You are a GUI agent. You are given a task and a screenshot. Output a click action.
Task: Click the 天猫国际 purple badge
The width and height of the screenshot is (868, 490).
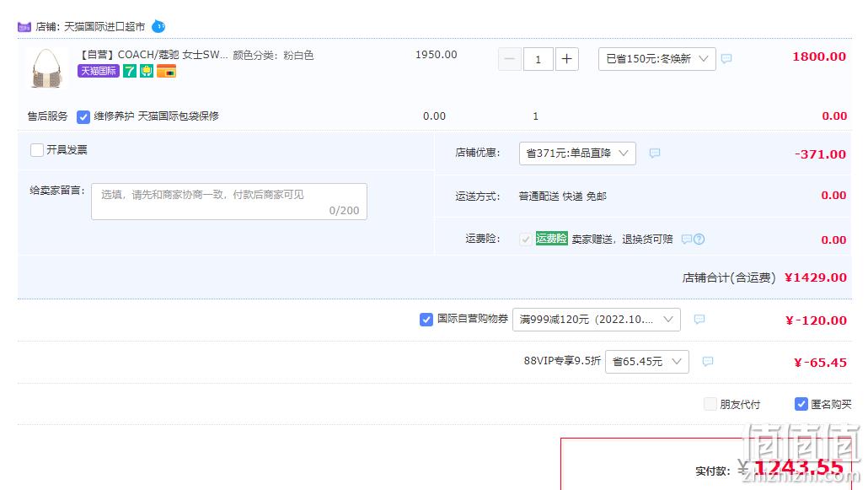tap(99, 71)
